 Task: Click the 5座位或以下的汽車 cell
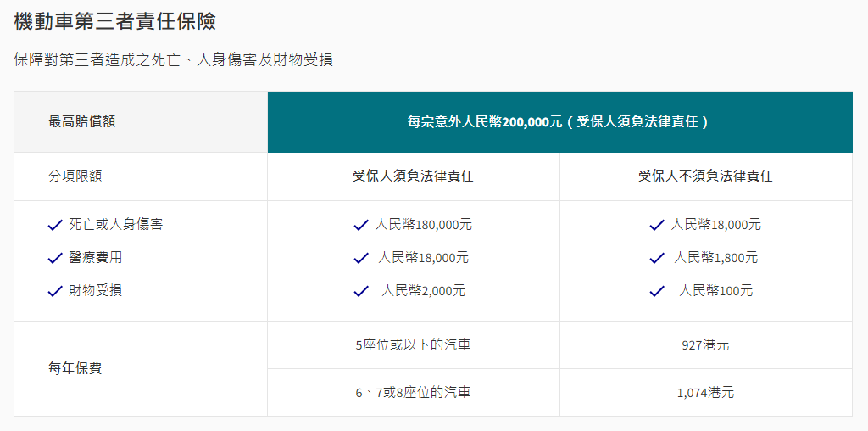pyautogui.click(x=413, y=344)
